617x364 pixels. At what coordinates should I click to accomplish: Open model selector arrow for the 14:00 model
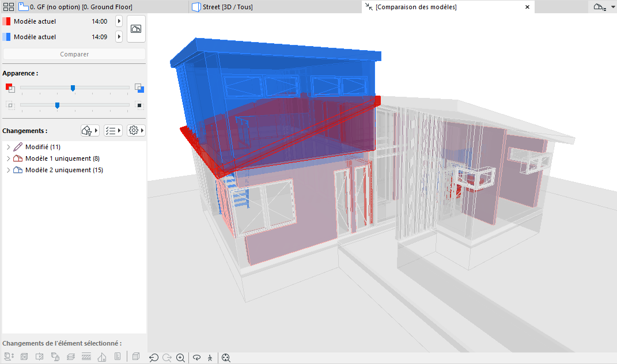pos(119,21)
